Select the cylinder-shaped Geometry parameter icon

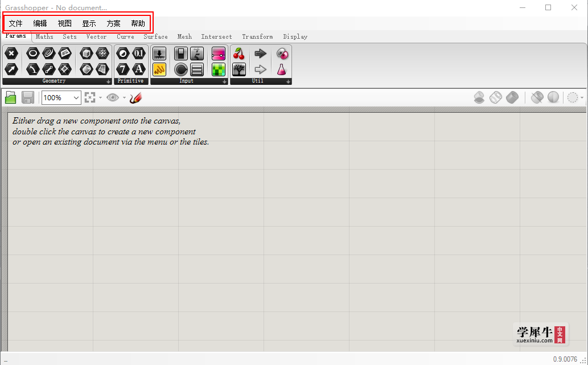87,69
